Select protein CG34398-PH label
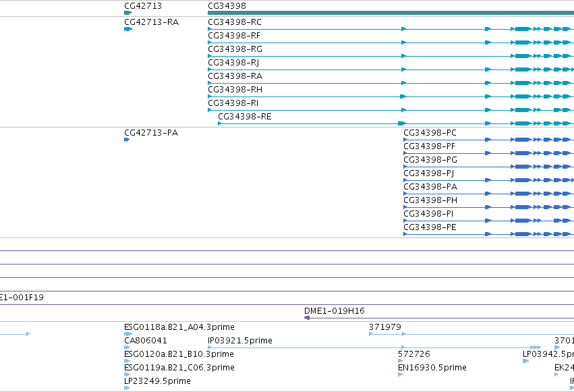Image resolution: width=574 pixels, height=392 pixels. click(x=430, y=200)
